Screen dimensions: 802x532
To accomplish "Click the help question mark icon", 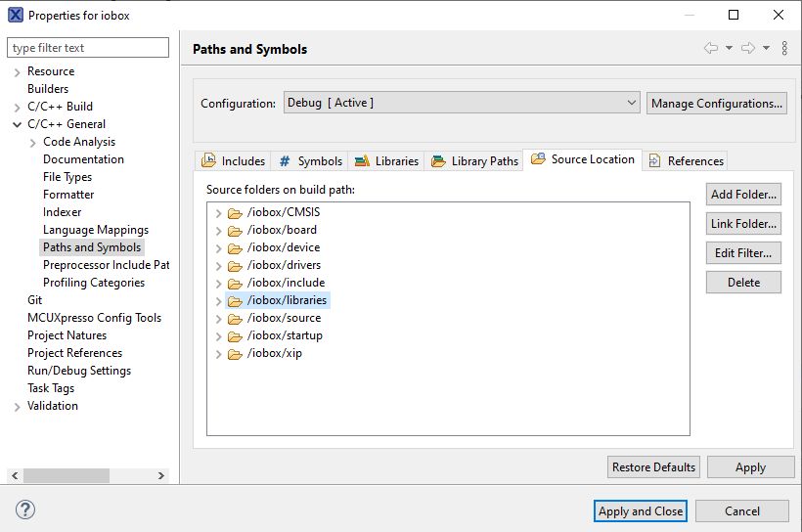I will pyautogui.click(x=25, y=510).
